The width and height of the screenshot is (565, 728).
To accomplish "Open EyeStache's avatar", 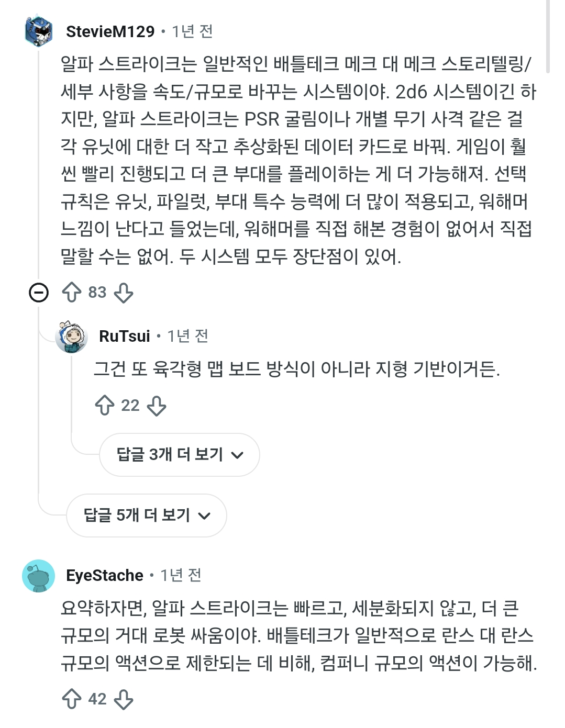I will 39,576.
